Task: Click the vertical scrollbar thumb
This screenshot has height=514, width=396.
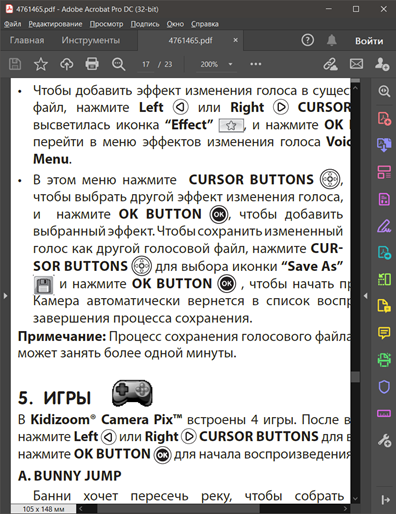Action: (x=355, y=376)
